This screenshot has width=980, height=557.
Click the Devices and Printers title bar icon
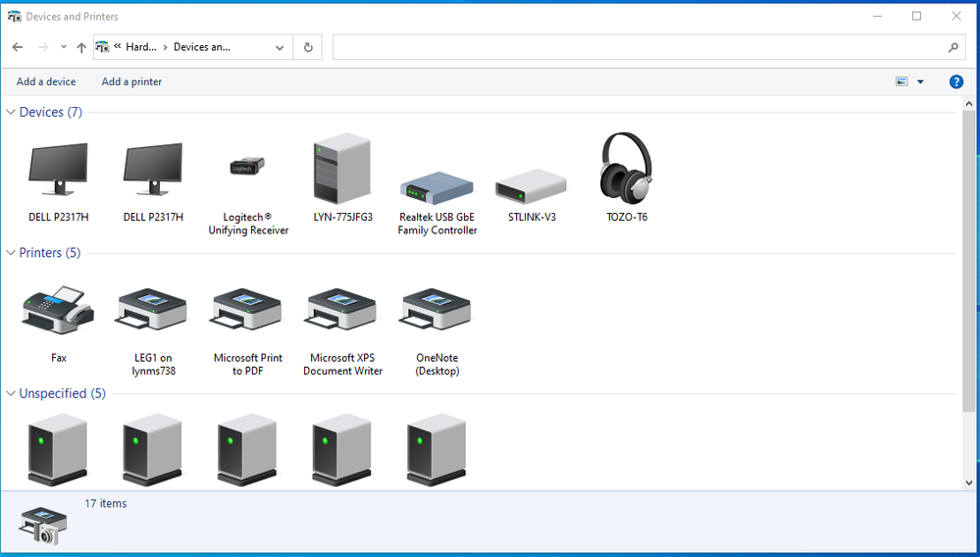pyautogui.click(x=15, y=17)
